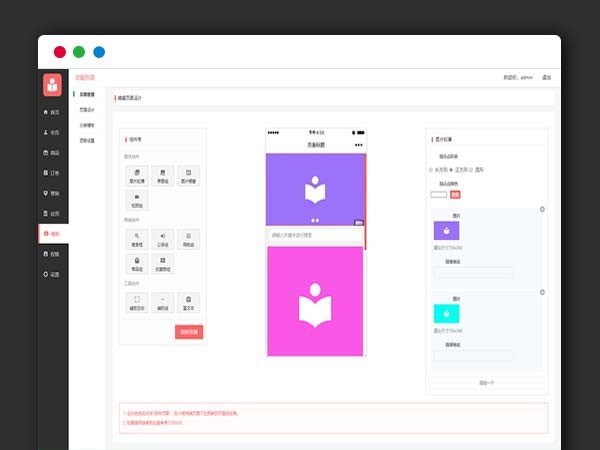Open 商品 (Products) in the sidebar
The height and width of the screenshot is (450, 600).
52,153
